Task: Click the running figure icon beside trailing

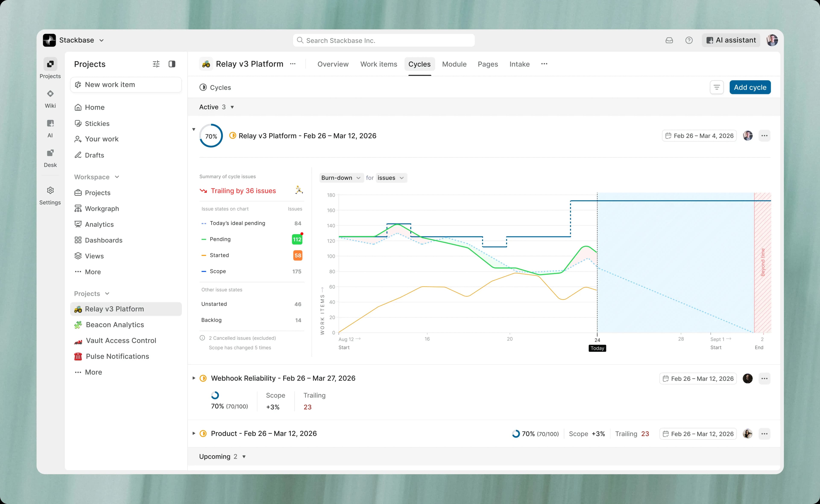Action: pyautogui.click(x=299, y=190)
